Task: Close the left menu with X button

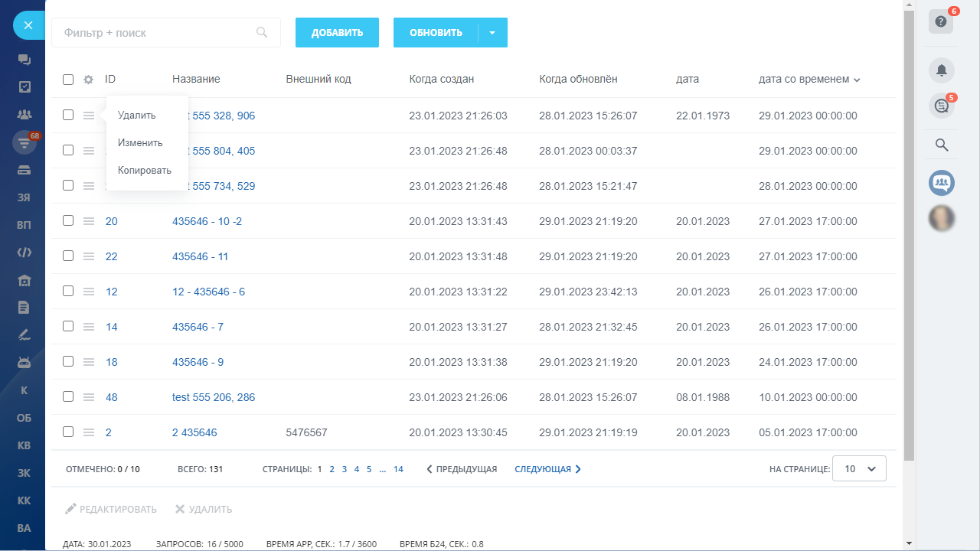Action: [28, 25]
